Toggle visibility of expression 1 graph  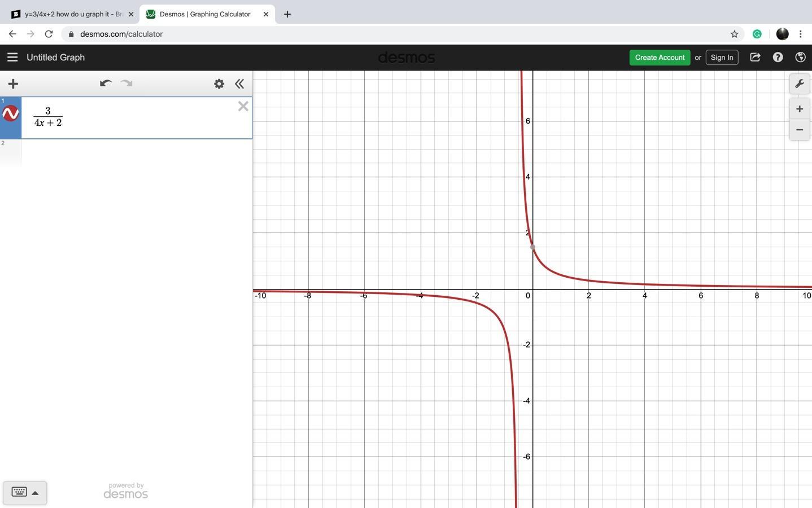(x=11, y=113)
